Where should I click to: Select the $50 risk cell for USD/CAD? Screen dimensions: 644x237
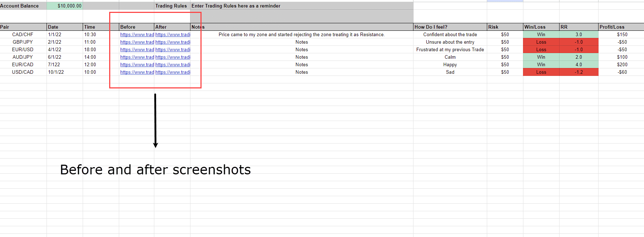point(505,72)
